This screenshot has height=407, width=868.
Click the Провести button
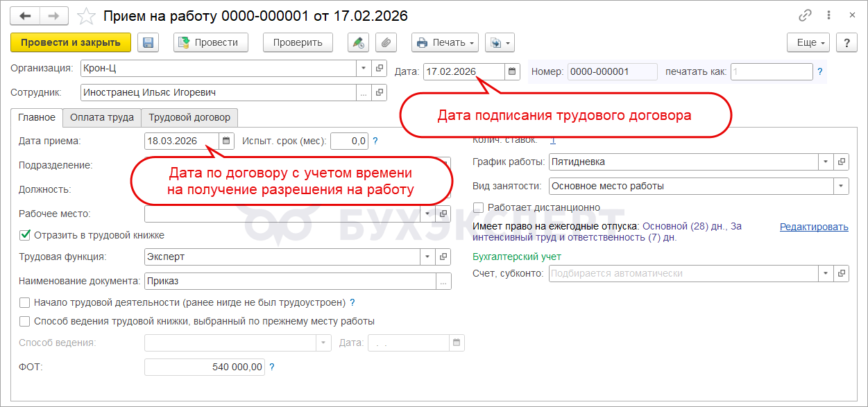[x=211, y=42]
